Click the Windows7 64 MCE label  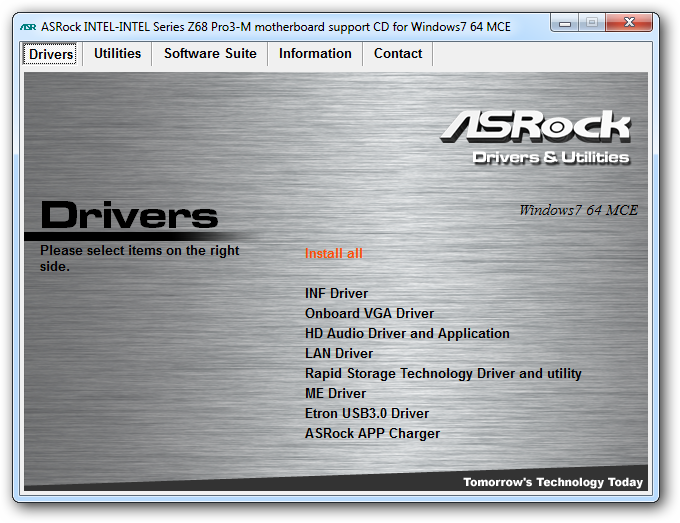579,210
